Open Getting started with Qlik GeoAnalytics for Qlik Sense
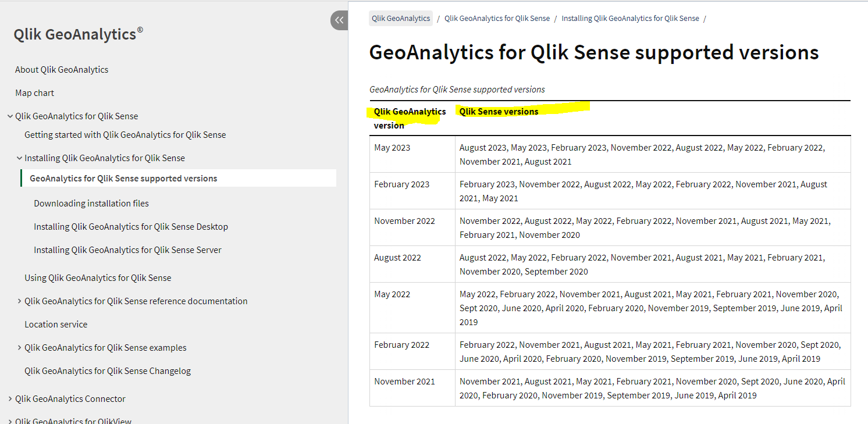Image resolution: width=868 pixels, height=424 pixels. (125, 134)
